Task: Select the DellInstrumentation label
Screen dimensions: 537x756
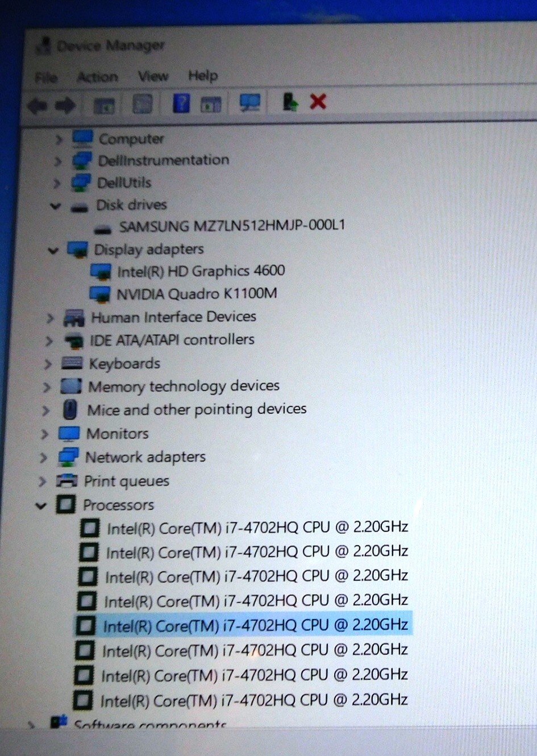Action: pyautogui.click(x=164, y=160)
